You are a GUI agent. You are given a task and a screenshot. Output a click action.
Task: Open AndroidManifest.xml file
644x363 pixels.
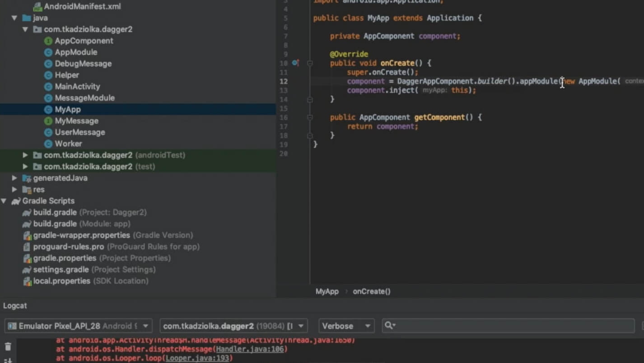point(82,7)
